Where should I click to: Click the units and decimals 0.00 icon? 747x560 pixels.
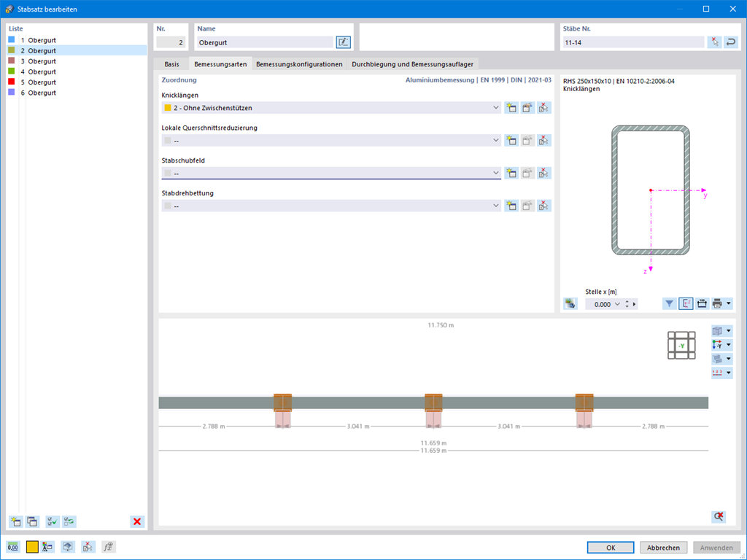pos(13,547)
